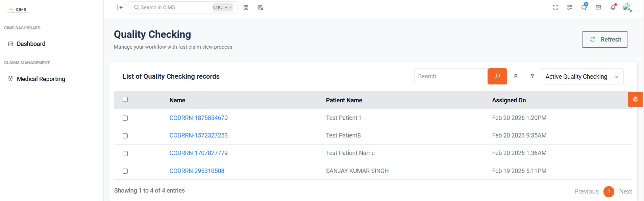Select the checkbox for SANJAY KUMAR SINGH row
Viewport: 644px width, 201px height.
[x=125, y=171]
